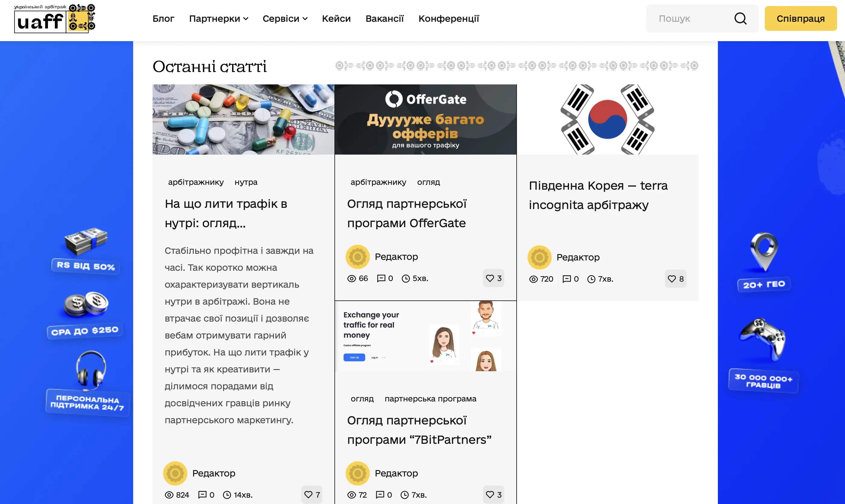Viewport: 845px width, 504px height.
Task: Select огляд tag on 7BitPartners card
Action: click(x=362, y=399)
